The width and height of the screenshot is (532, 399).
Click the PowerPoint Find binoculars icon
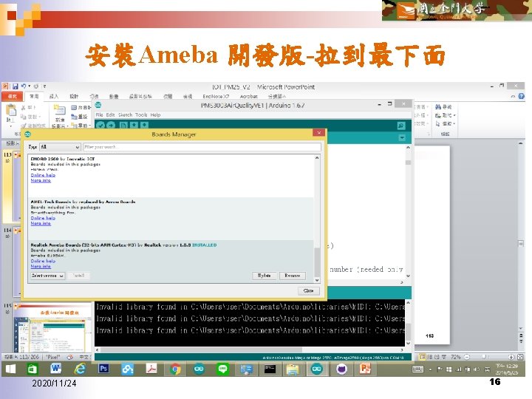pyautogui.click(x=438, y=106)
